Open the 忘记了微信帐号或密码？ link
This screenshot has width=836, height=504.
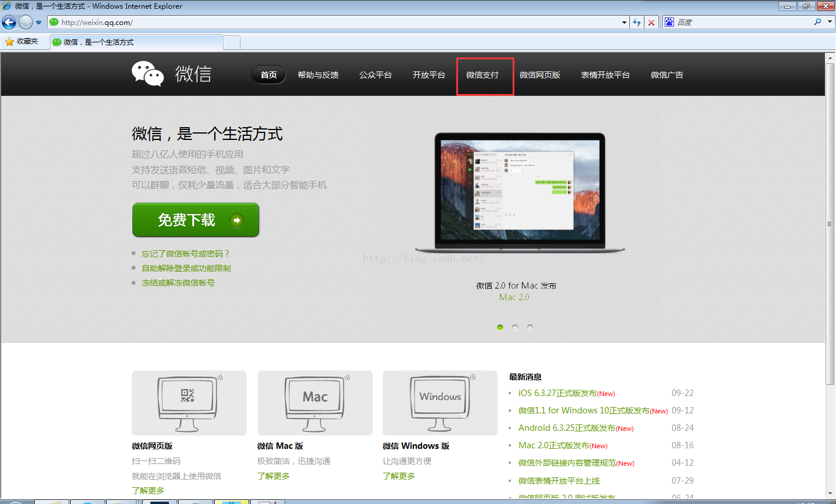click(x=186, y=254)
